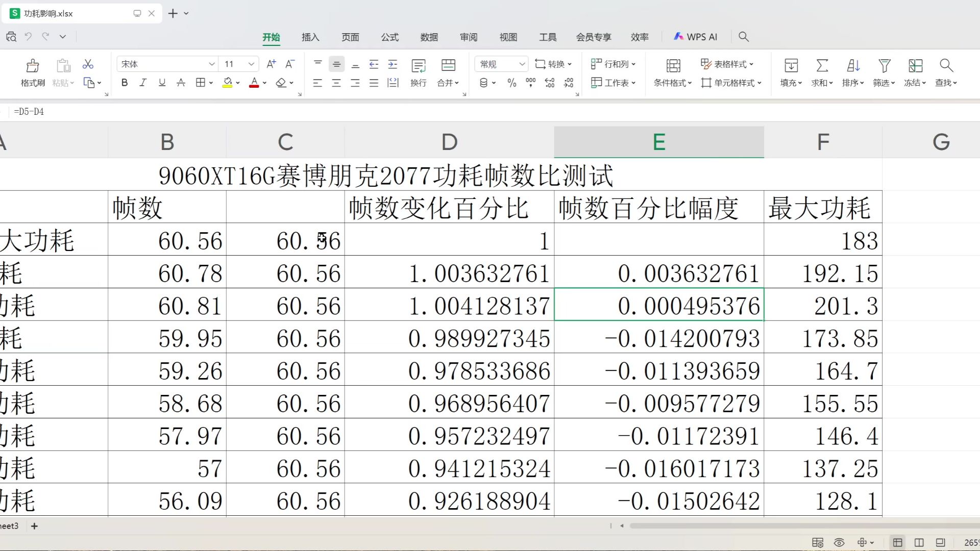Image resolution: width=980 pixels, height=551 pixels.
Task: Open the 转换 convert dropdown
Action: (x=553, y=64)
